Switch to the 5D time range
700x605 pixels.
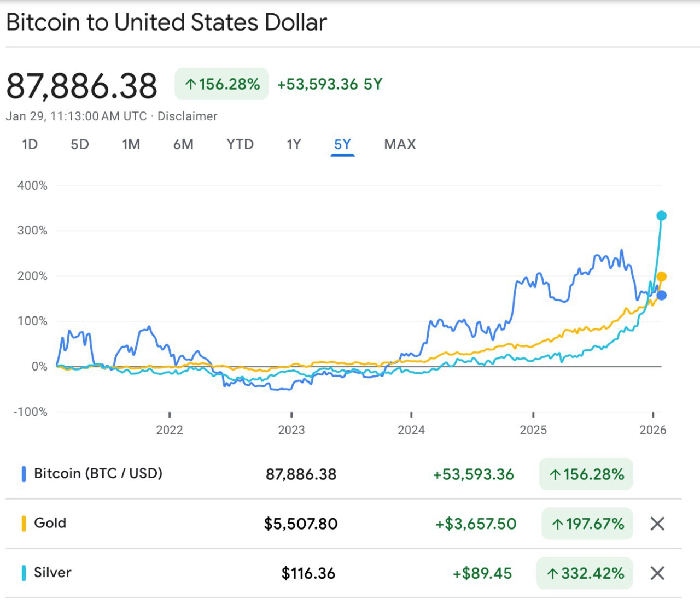(x=80, y=144)
